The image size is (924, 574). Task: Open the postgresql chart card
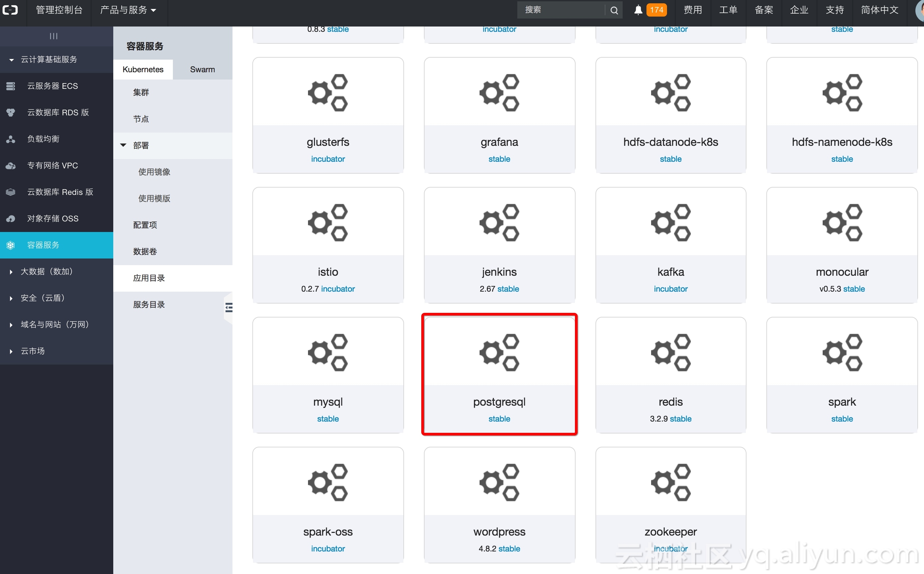coord(499,374)
